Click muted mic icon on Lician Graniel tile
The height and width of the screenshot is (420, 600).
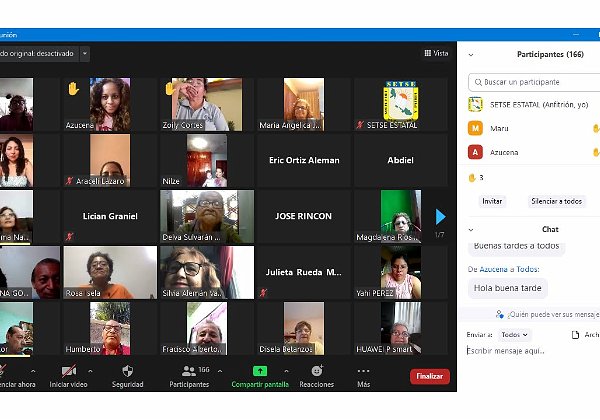(69, 237)
